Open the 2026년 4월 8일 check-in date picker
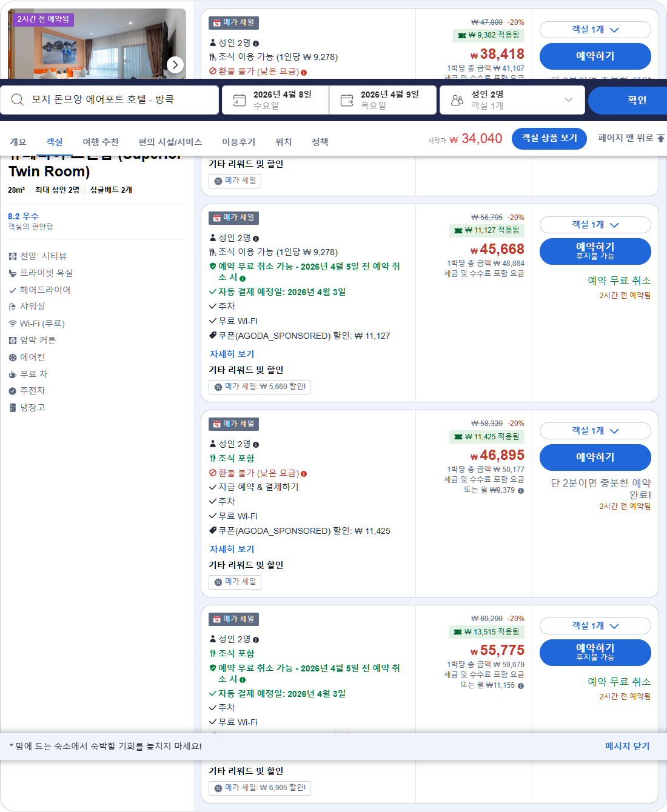 click(x=275, y=100)
